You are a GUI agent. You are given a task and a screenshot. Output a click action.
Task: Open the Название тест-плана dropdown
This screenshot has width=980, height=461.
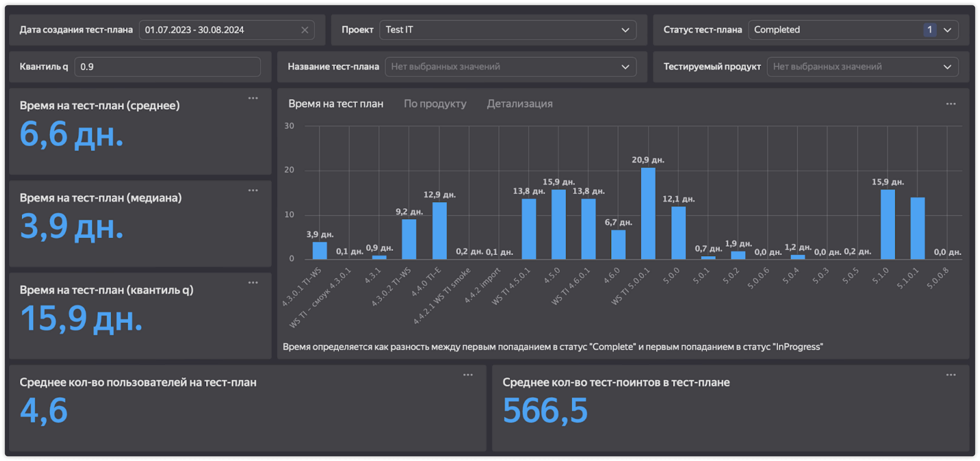[x=511, y=67]
